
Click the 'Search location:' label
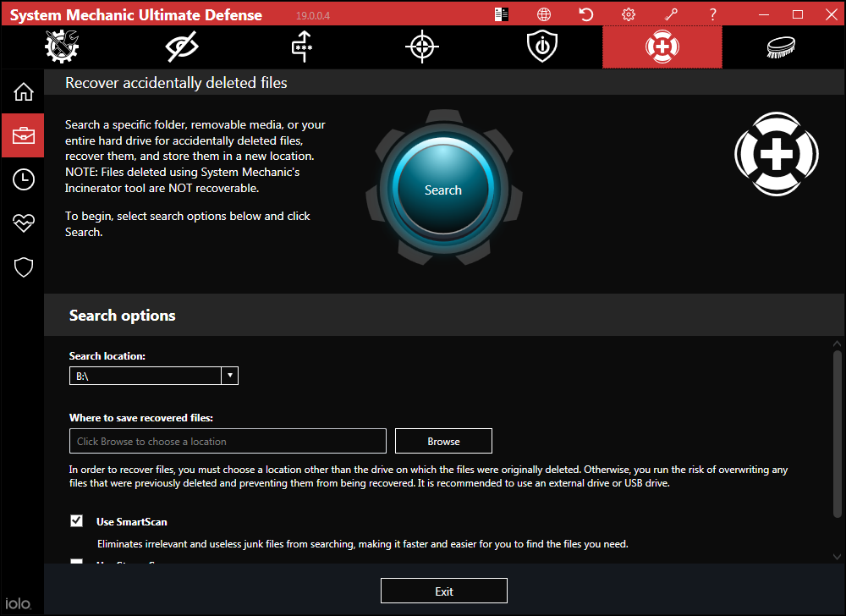click(107, 356)
